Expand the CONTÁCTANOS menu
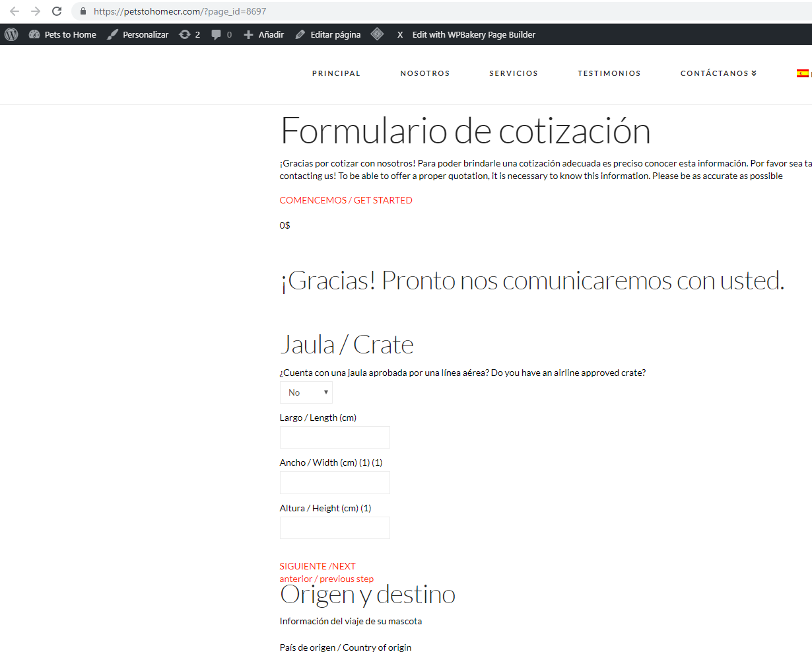This screenshot has height=656, width=812. pos(718,73)
